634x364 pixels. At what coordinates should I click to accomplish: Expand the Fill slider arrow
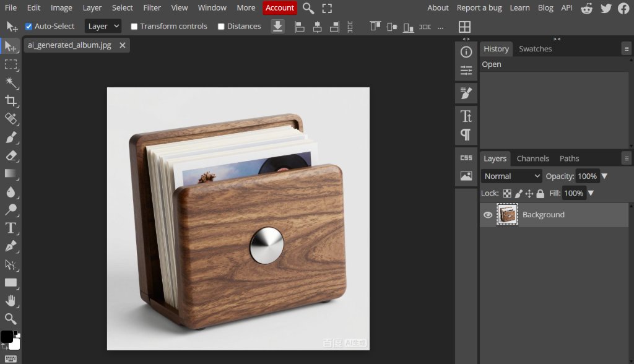[x=591, y=193]
